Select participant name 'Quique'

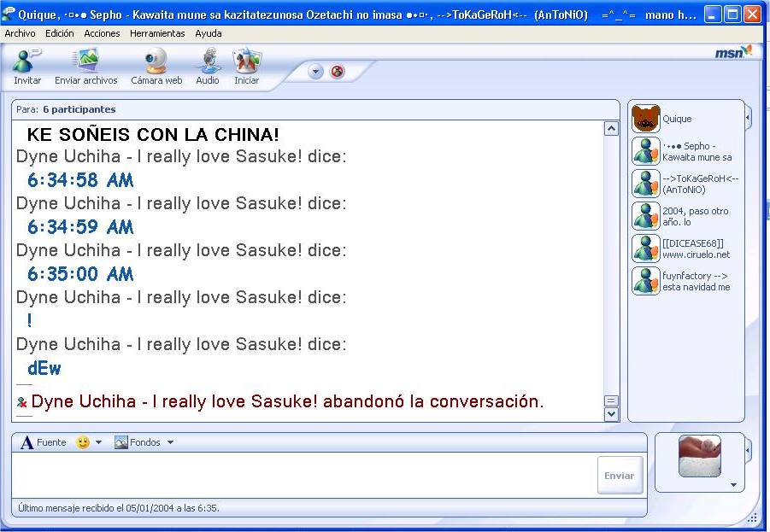coord(677,119)
